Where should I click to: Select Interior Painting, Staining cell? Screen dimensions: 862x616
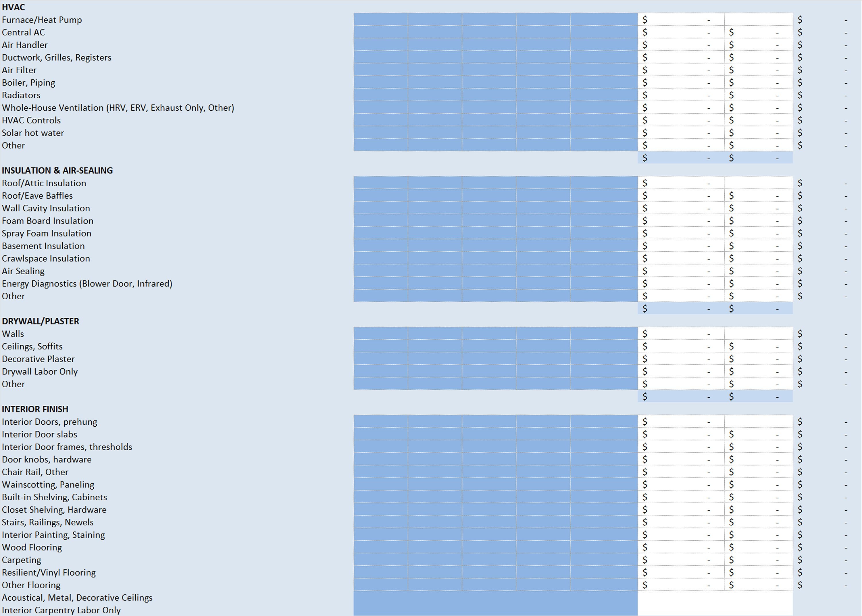(x=53, y=535)
